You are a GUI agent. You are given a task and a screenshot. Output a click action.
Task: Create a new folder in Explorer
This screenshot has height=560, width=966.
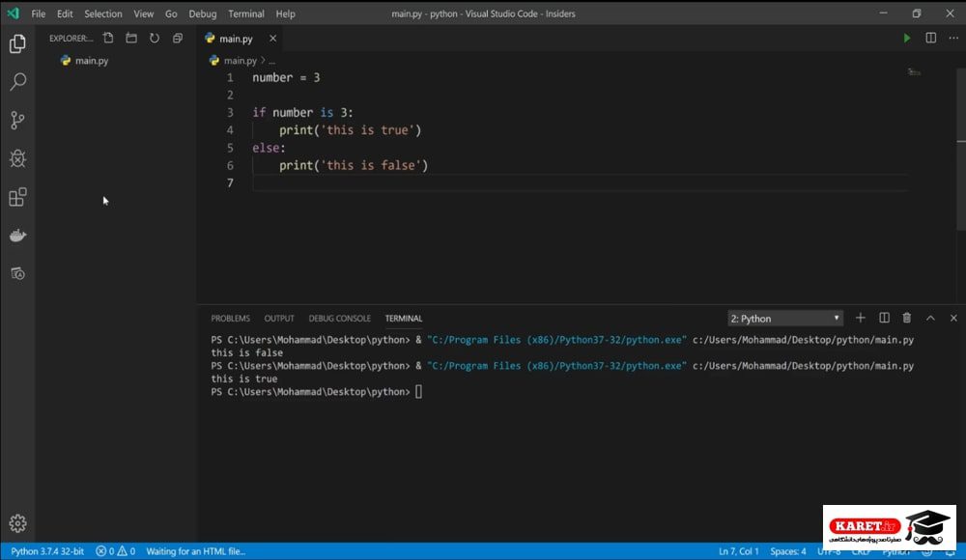click(131, 39)
